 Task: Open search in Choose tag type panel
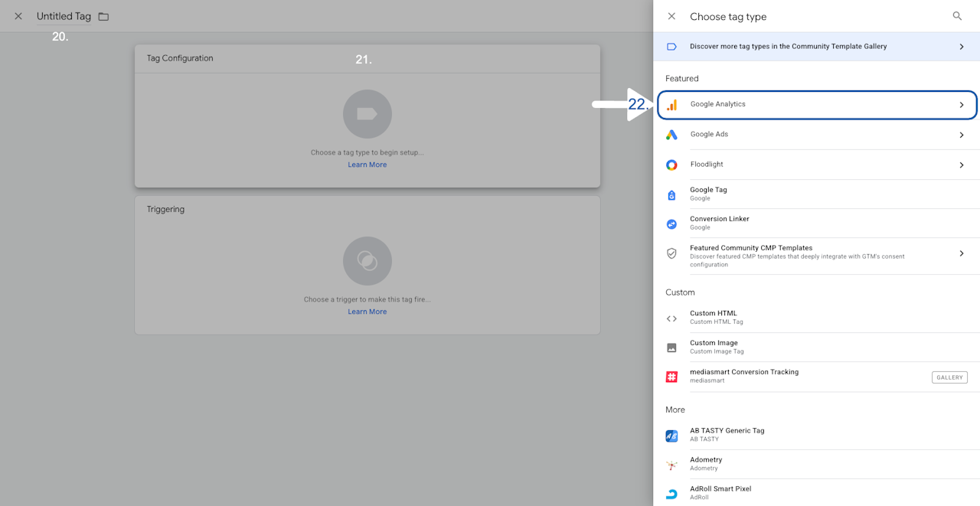[957, 16]
